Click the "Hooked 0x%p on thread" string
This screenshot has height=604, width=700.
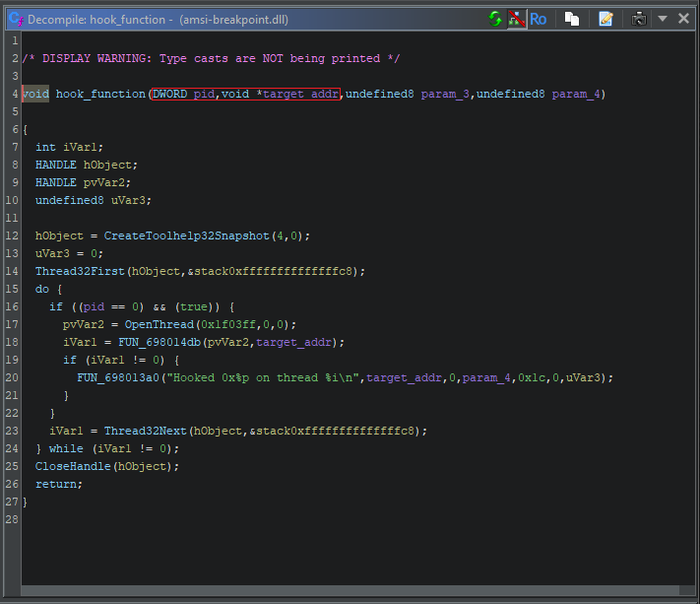[264, 377]
